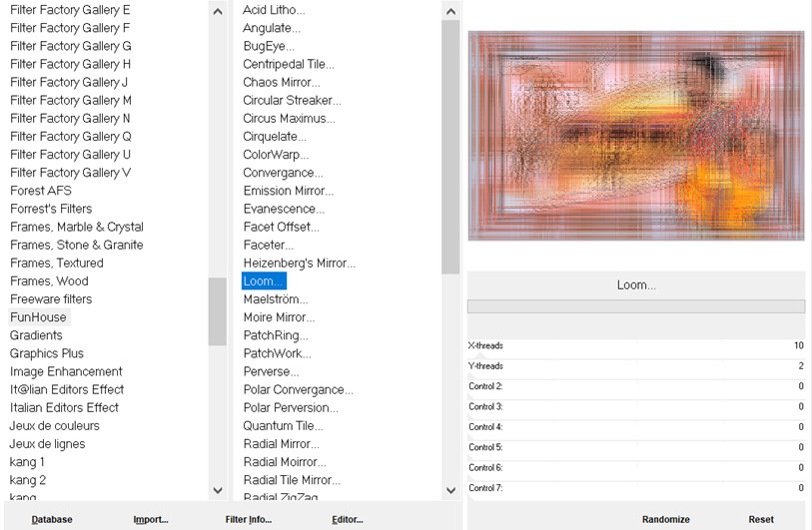The width and height of the screenshot is (812, 530).
Task: Choose Filter Factory Gallery Q
Action: point(70,137)
